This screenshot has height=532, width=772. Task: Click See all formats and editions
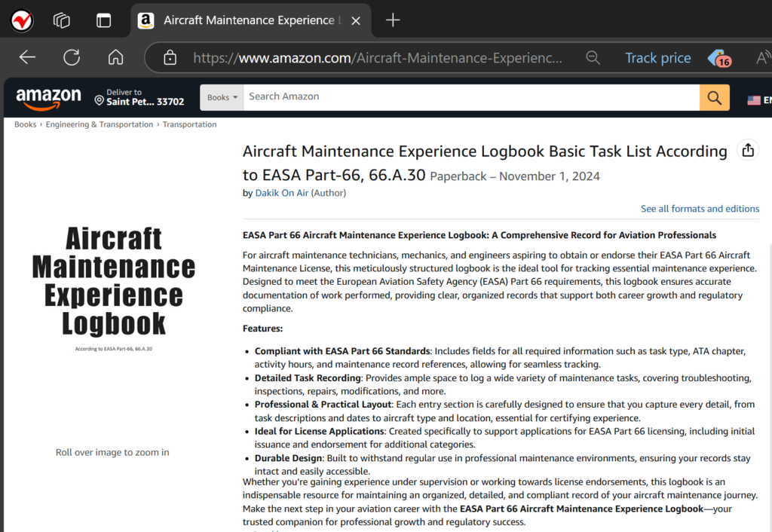click(x=700, y=209)
